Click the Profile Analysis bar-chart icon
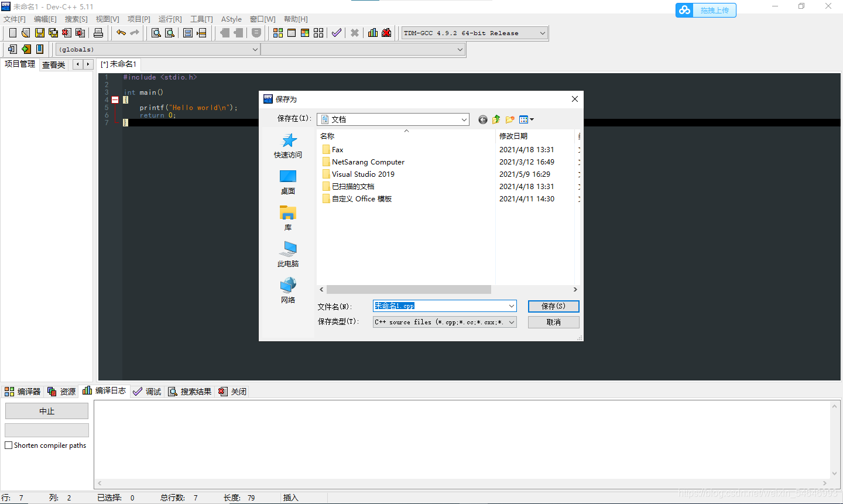843x504 pixels. click(373, 33)
